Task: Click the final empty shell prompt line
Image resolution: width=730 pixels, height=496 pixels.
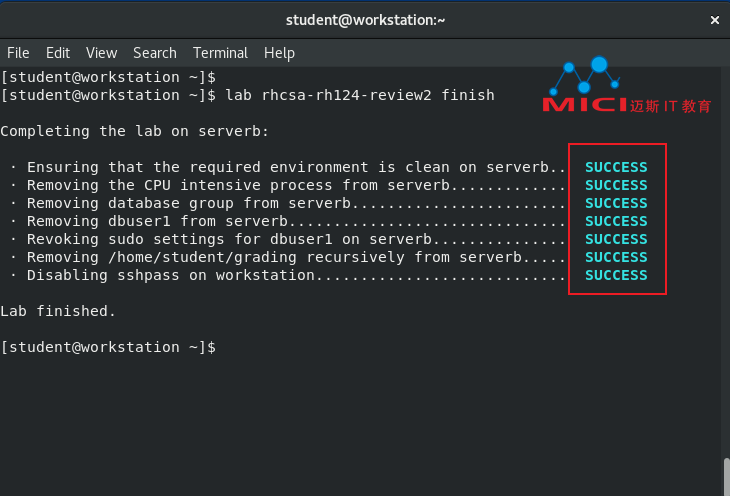Action: click(x=108, y=347)
